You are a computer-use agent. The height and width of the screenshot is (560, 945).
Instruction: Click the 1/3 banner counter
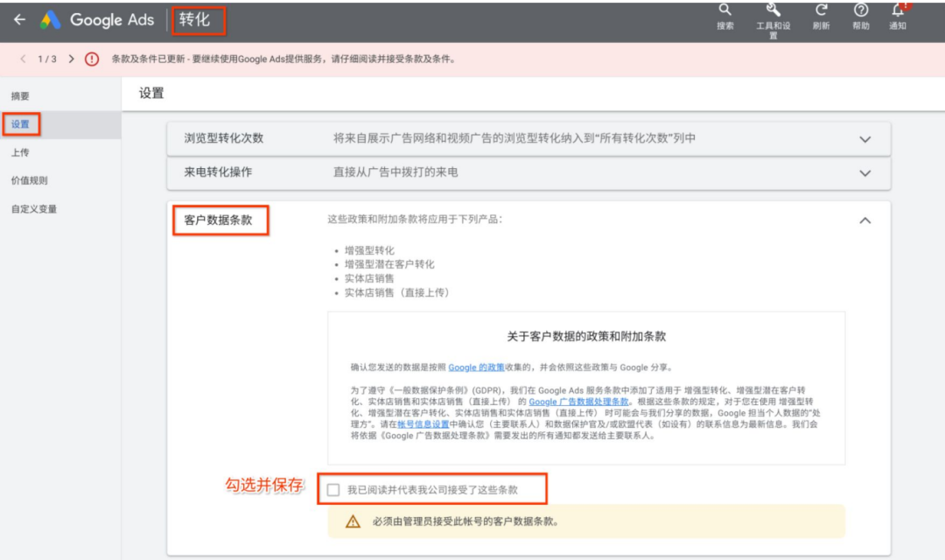point(47,59)
